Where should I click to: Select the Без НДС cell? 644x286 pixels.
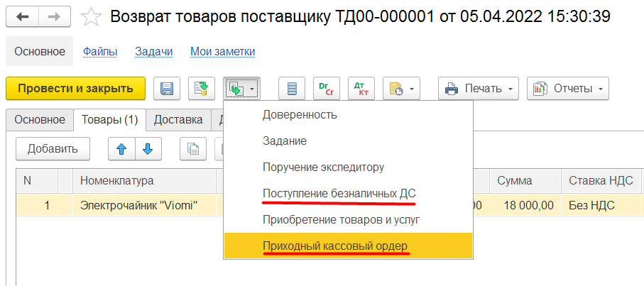tap(601, 205)
